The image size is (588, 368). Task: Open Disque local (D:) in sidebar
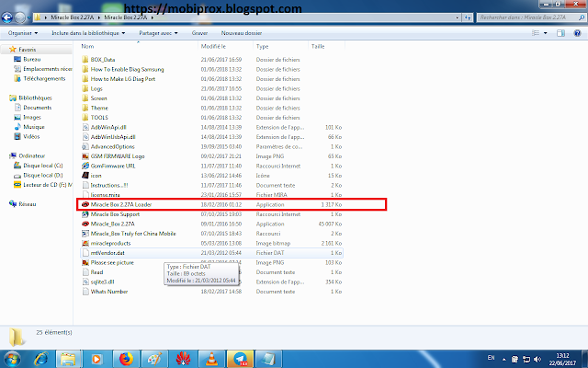pos(43,175)
